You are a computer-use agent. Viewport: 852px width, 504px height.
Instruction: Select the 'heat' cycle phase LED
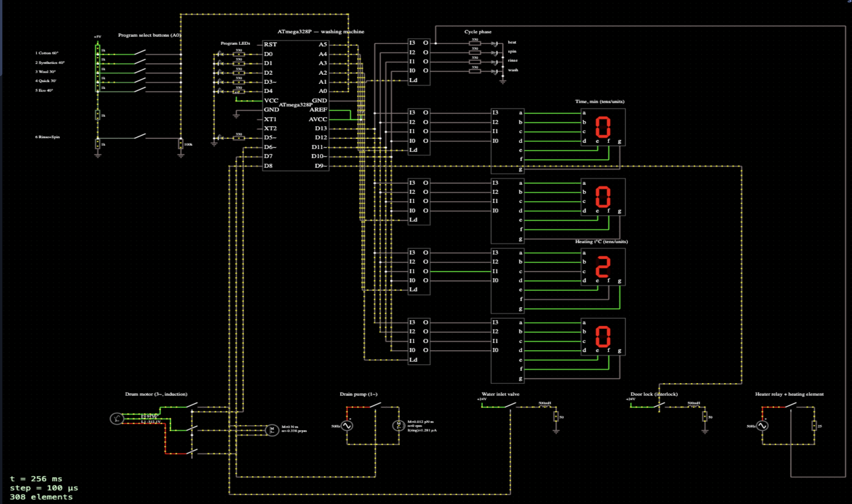(494, 44)
